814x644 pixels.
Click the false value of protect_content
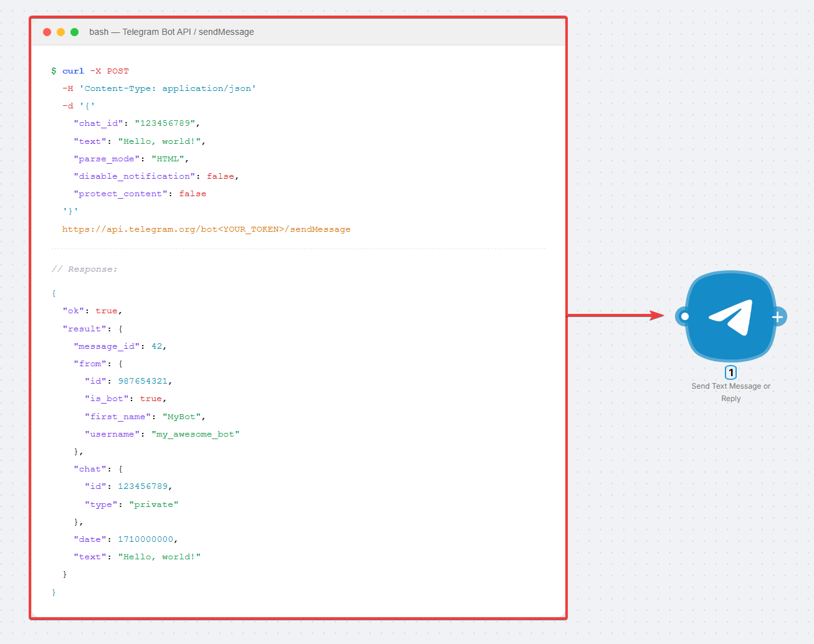pos(193,194)
